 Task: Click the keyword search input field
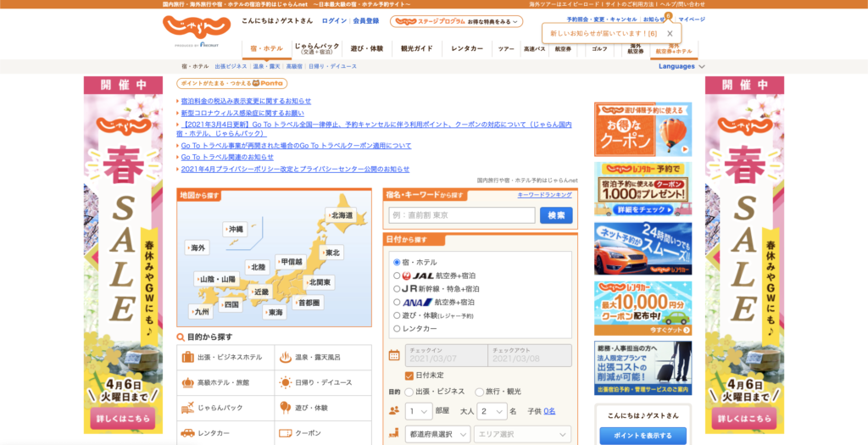462,215
